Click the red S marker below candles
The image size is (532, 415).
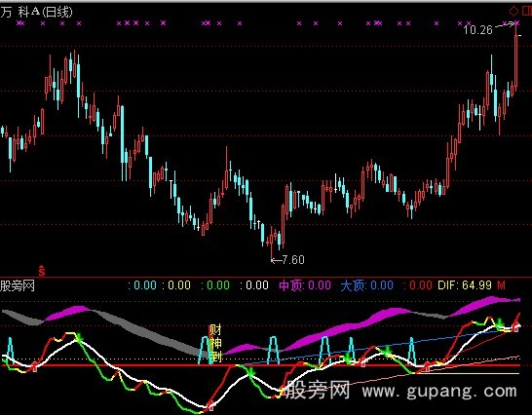click(x=41, y=271)
